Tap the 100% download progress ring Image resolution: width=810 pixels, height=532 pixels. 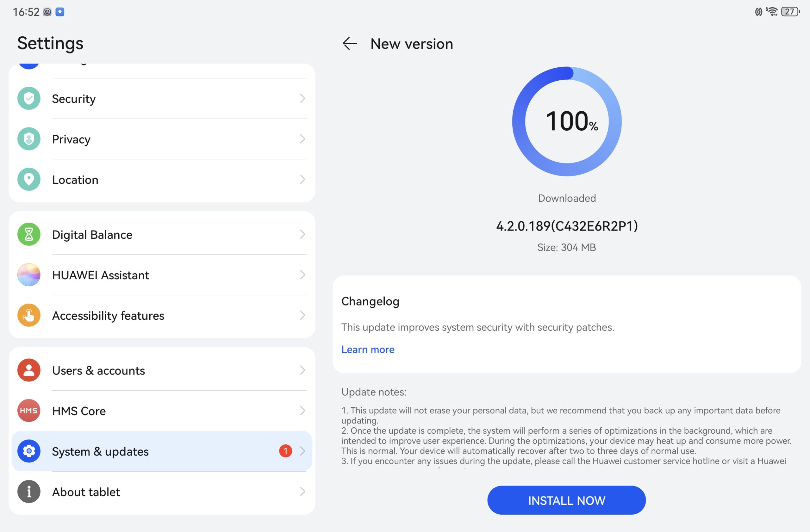coord(567,121)
